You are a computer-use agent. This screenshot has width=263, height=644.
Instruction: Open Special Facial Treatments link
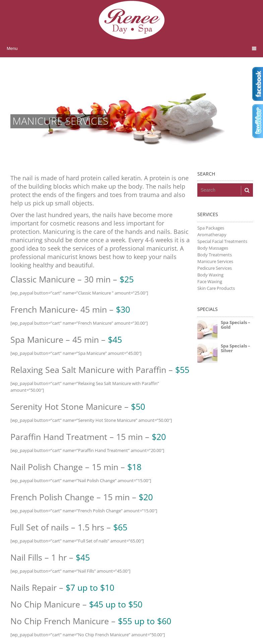(x=222, y=241)
